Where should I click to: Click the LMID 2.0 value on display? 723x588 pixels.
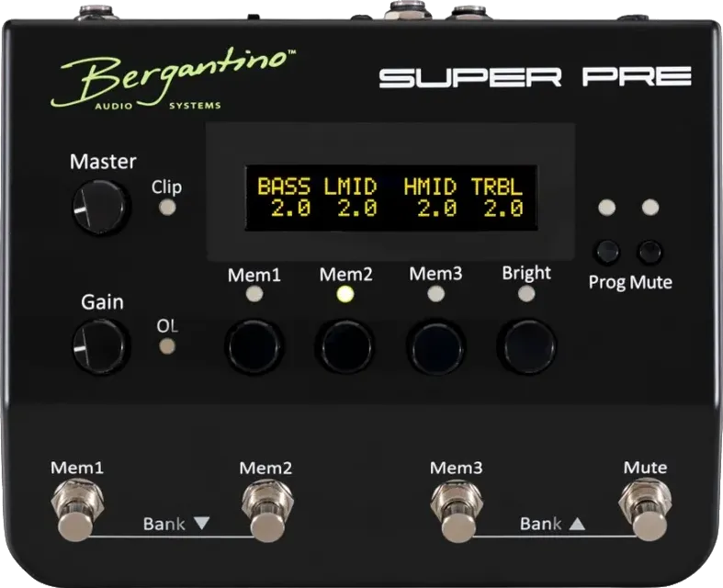(357, 209)
